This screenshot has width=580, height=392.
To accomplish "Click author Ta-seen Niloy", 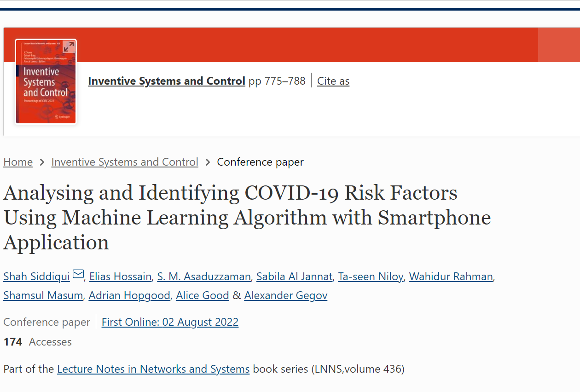I will click(371, 277).
